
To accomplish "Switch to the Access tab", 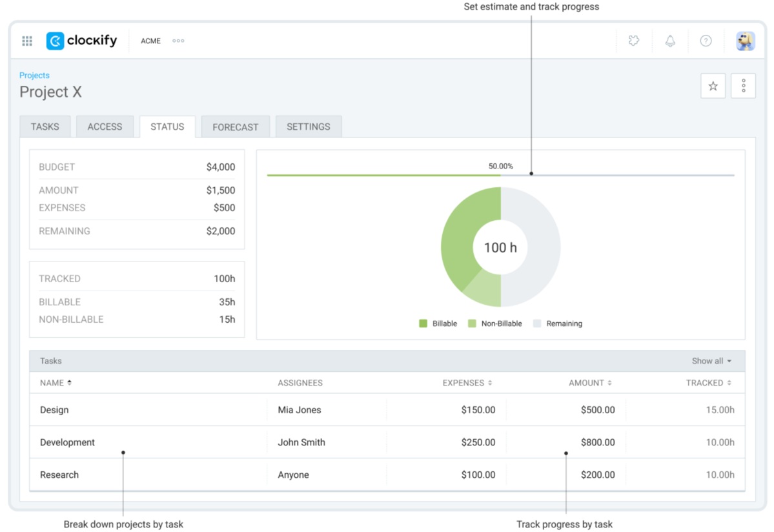I will 105,127.
